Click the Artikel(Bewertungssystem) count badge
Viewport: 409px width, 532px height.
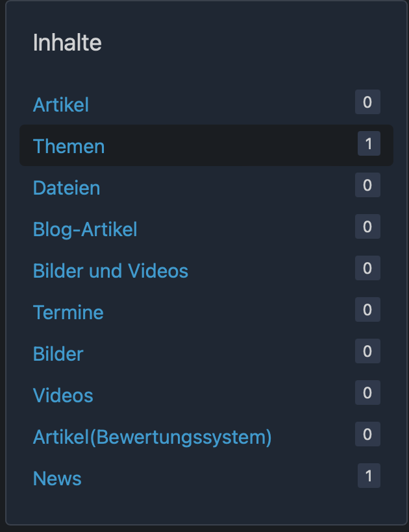coord(367,435)
